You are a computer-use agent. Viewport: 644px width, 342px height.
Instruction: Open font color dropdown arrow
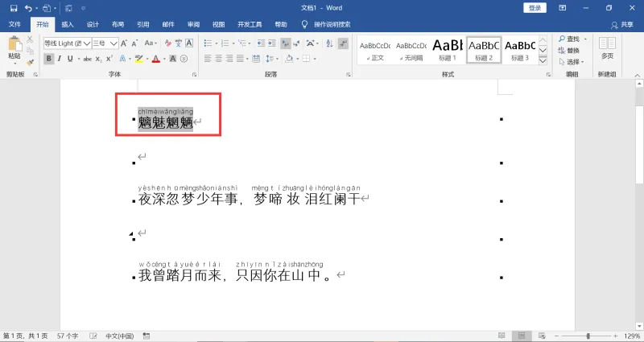pyautogui.click(x=163, y=59)
